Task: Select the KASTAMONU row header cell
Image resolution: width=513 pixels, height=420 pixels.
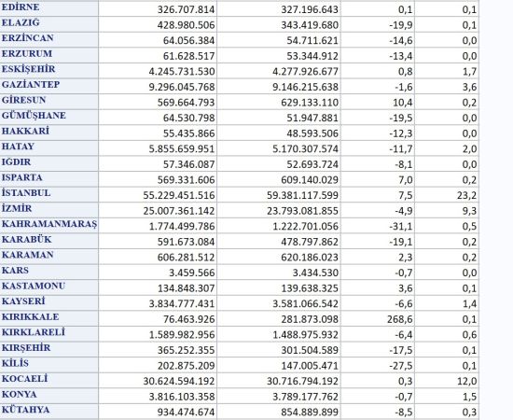Action: tap(49, 287)
